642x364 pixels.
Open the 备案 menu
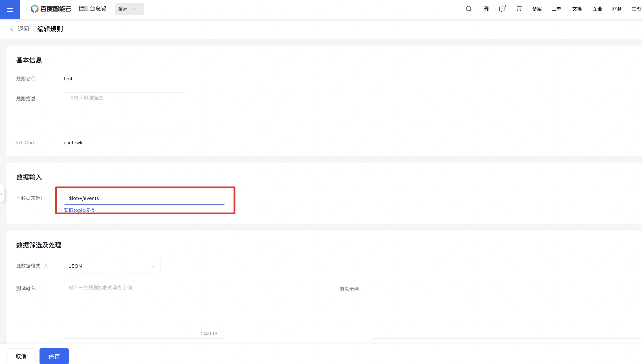pyautogui.click(x=537, y=9)
